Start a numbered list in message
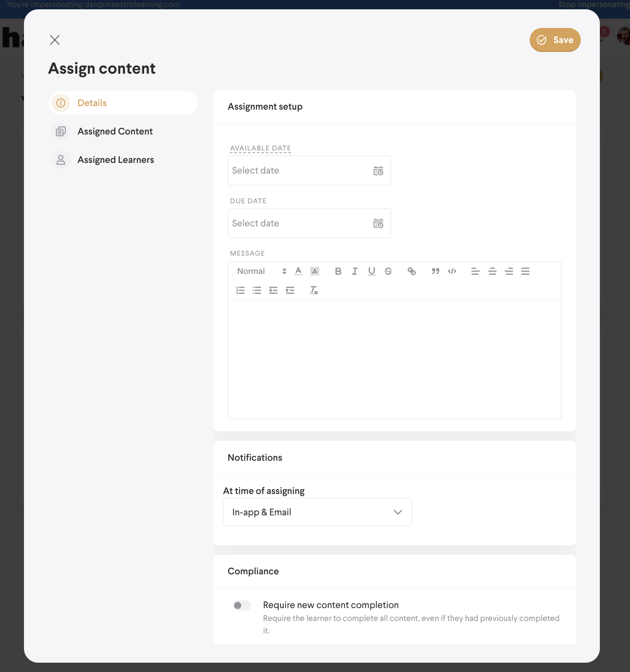The image size is (630, 672). (240, 290)
